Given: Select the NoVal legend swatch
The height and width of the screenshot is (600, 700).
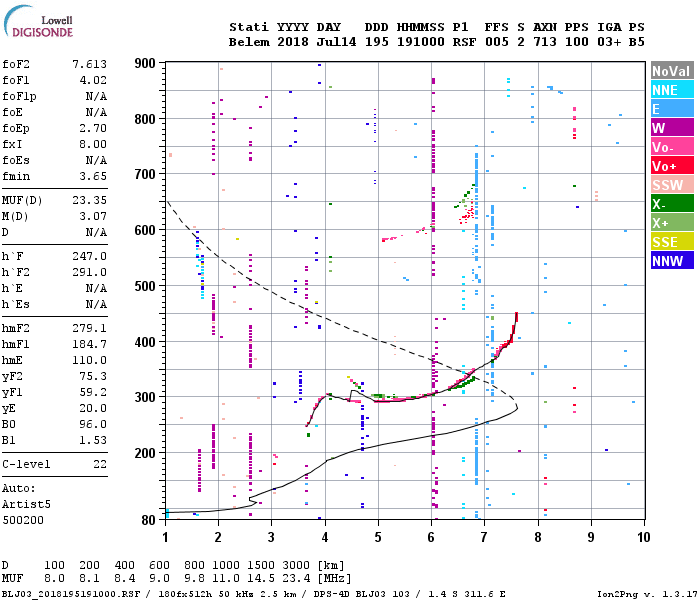Looking at the screenshot, I should coord(672,71).
